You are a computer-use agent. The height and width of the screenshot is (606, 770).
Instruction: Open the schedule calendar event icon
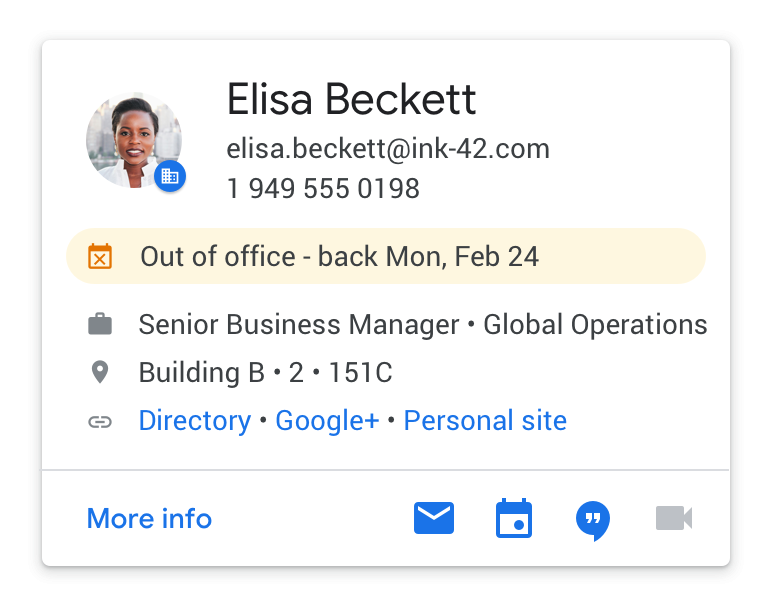coord(514,519)
